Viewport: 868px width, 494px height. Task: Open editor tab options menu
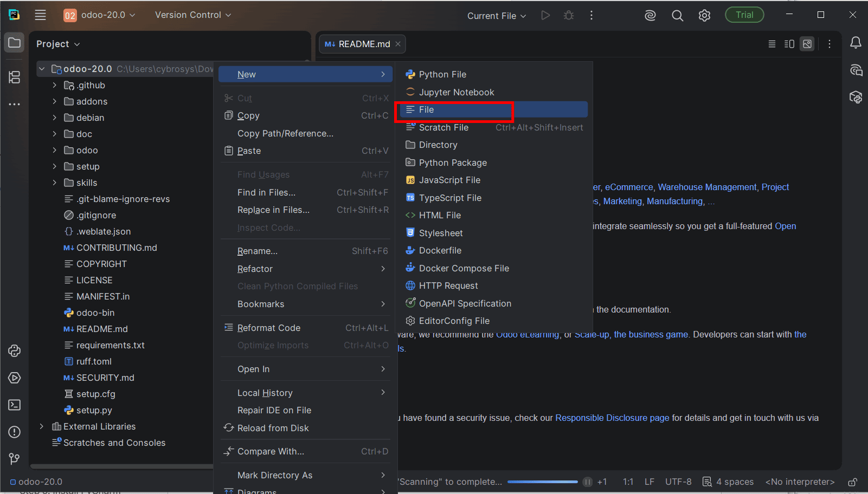pos(830,44)
